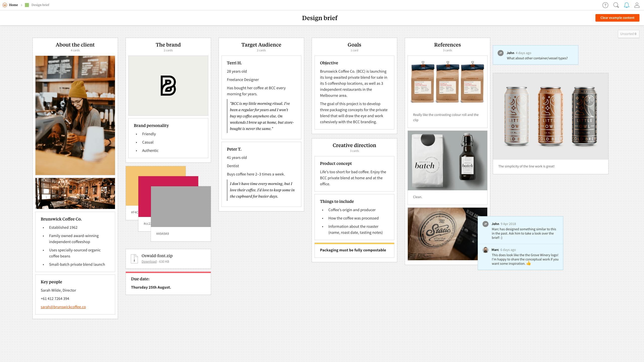The image size is (644, 362).
Task: Select the Design brief page title
Action: tap(319, 18)
